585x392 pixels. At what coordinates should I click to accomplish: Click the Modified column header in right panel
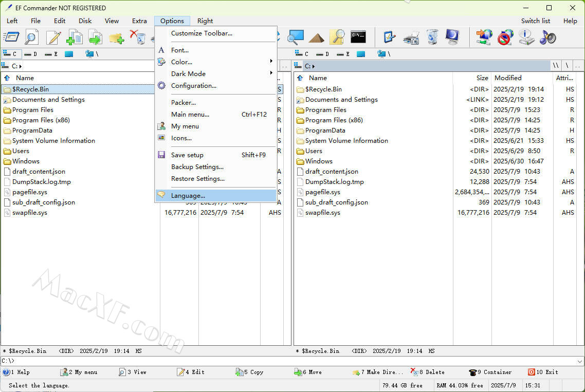(508, 78)
